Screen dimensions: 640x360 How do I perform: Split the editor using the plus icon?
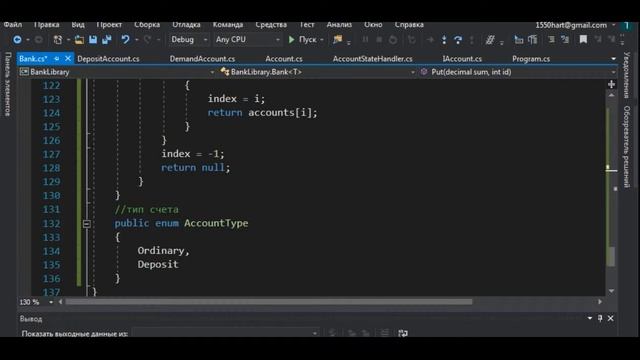click(611, 84)
